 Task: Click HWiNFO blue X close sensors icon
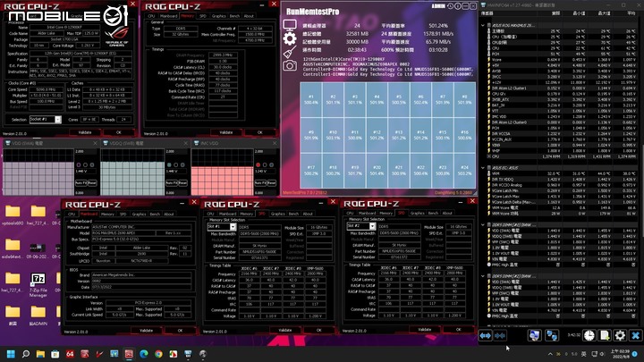pyautogui.click(x=635, y=335)
